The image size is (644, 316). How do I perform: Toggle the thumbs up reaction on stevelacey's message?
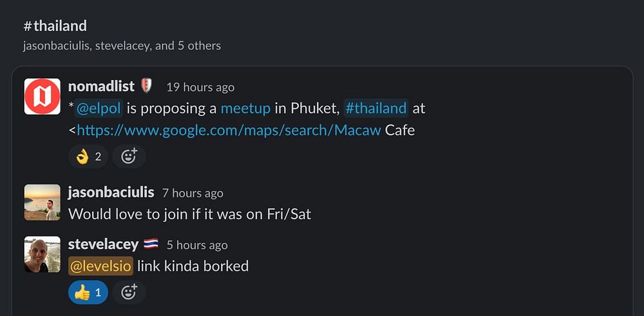(88, 292)
